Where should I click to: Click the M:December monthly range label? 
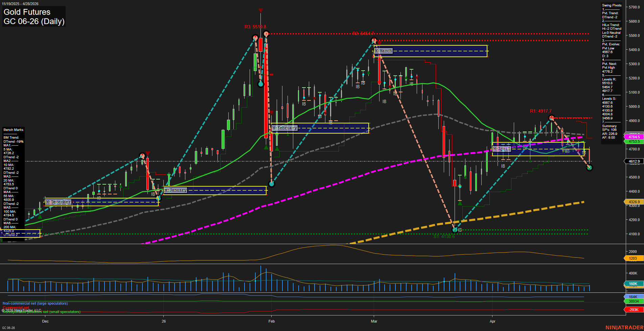tap(58, 202)
